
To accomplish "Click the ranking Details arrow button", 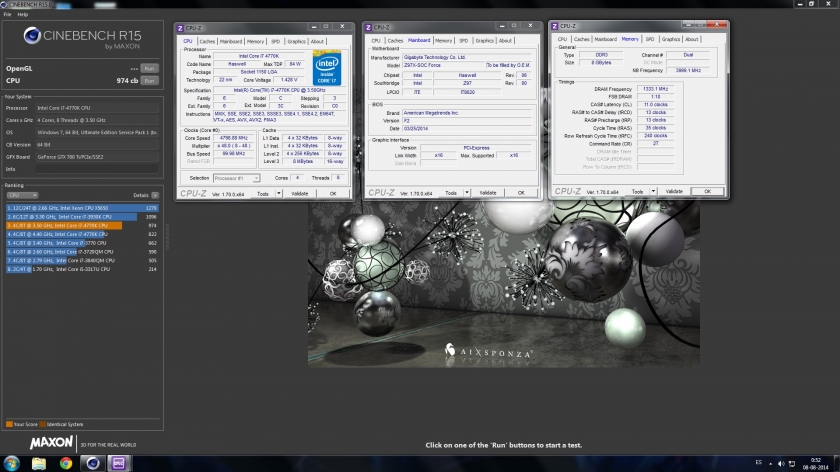I will (155, 195).
